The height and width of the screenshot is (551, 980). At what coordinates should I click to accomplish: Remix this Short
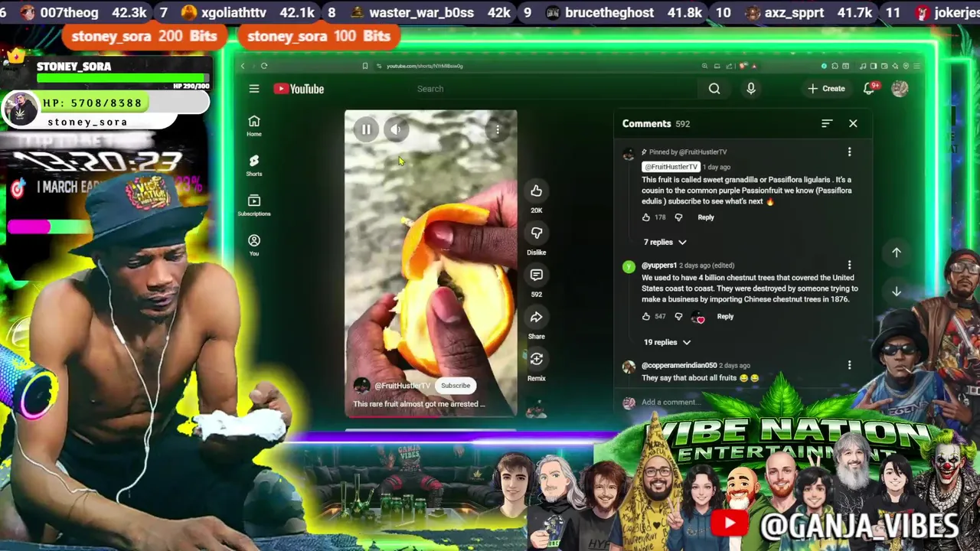(x=536, y=359)
